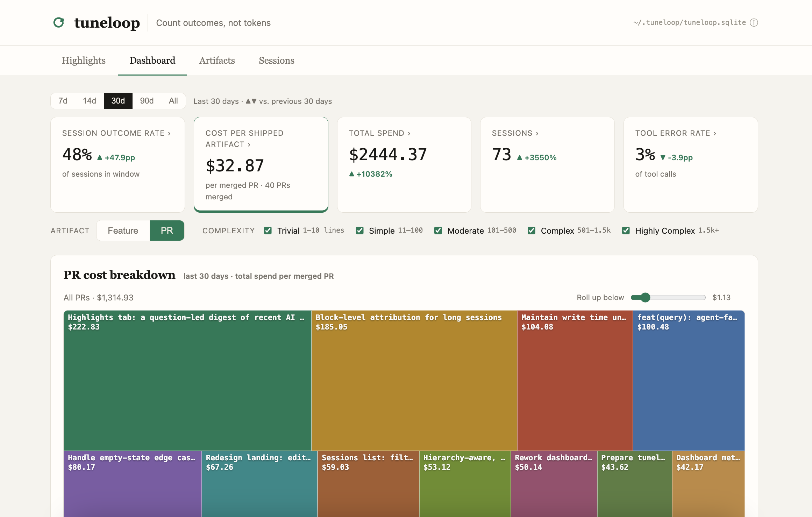The image size is (812, 517).
Task: Select the 30d time range
Action: tap(118, 101)
